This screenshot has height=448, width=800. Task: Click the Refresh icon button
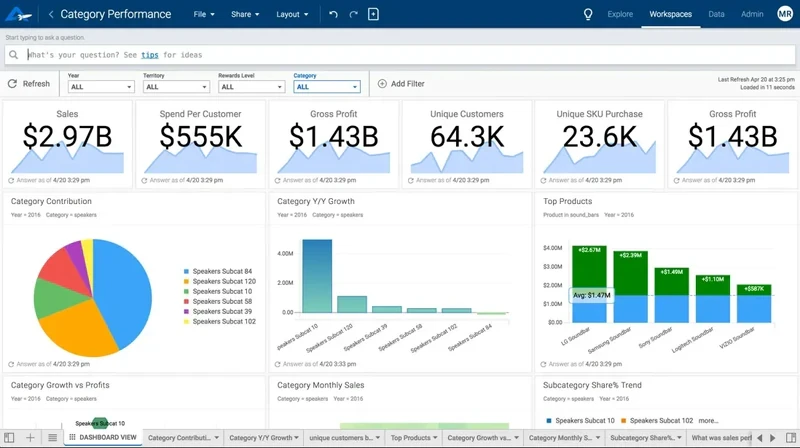point(13,84)
